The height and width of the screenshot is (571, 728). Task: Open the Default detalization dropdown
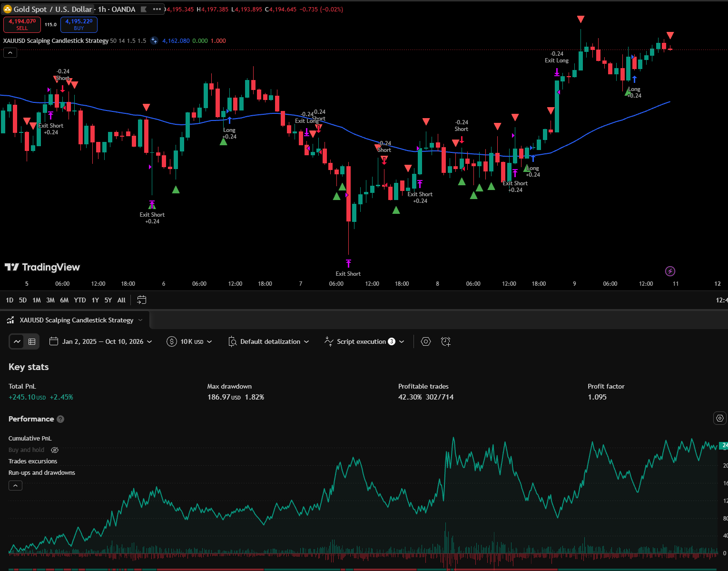268,341
